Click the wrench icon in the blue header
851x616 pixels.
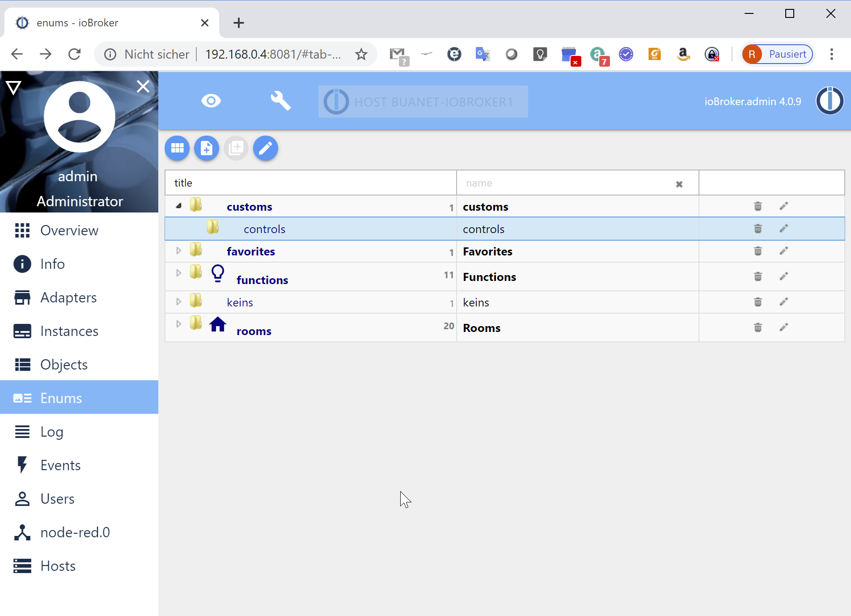[x=280, y=101]
